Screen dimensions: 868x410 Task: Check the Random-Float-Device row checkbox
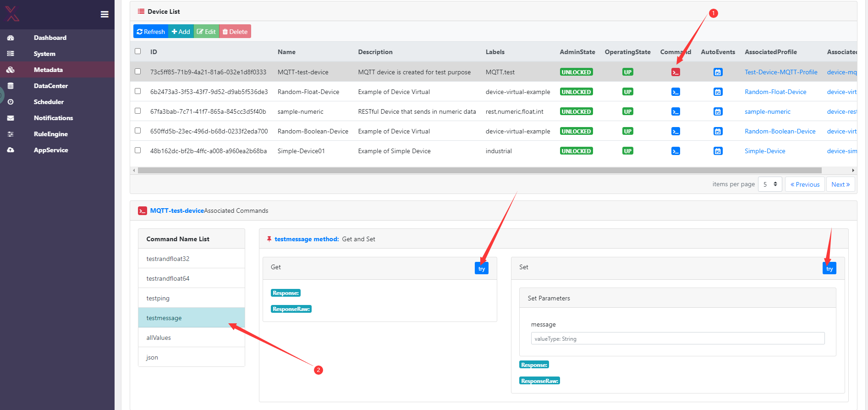click(x=137, y=91)
